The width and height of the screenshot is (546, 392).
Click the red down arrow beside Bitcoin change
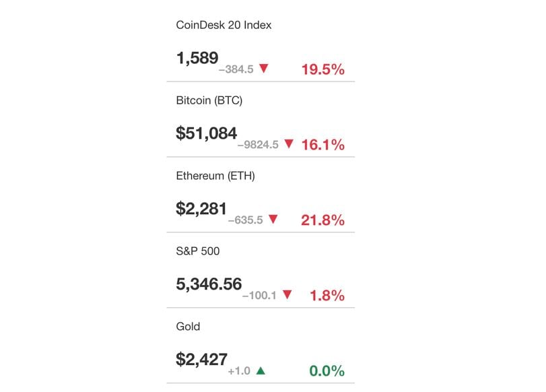tap(289, 144)
